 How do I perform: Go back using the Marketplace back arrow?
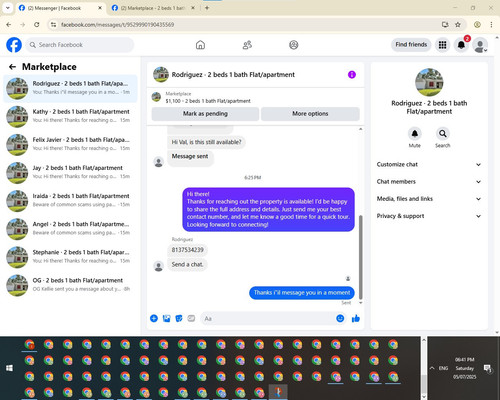[x=12, y=67]
